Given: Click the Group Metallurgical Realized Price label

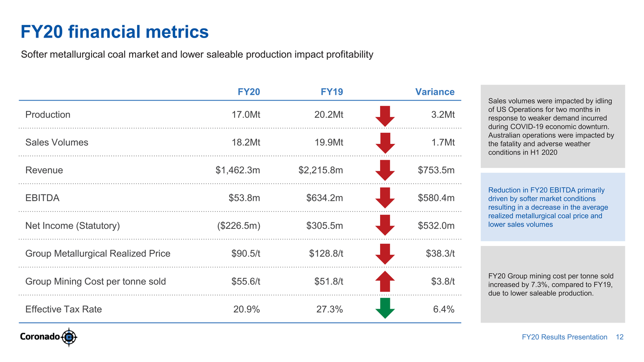Looking at the screenshot, I should pos(98,254).
